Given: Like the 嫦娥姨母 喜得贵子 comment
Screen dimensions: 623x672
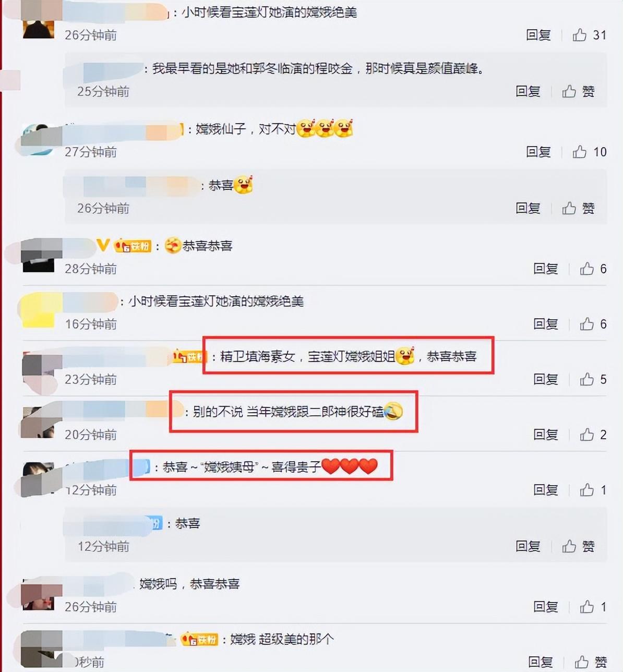Looking at the screenshot, I should click(587, 490).
